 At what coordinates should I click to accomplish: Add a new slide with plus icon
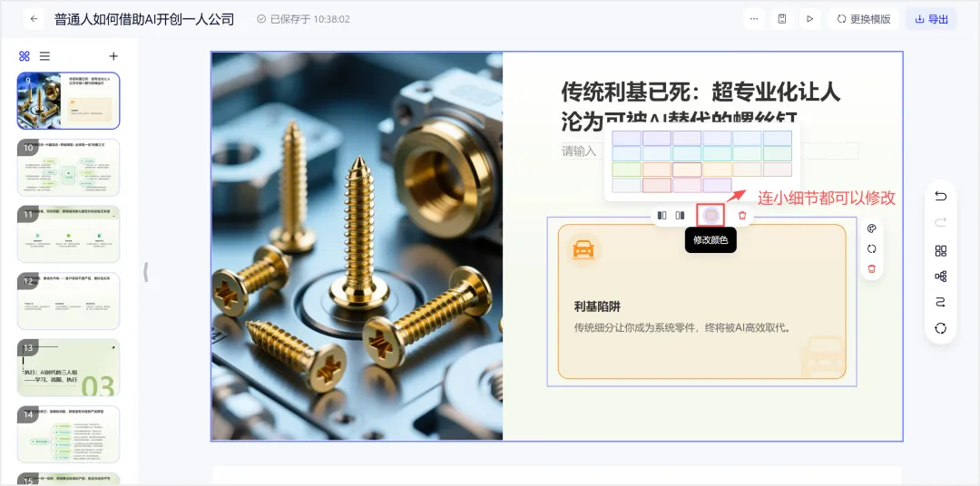[x=113, y=56]
